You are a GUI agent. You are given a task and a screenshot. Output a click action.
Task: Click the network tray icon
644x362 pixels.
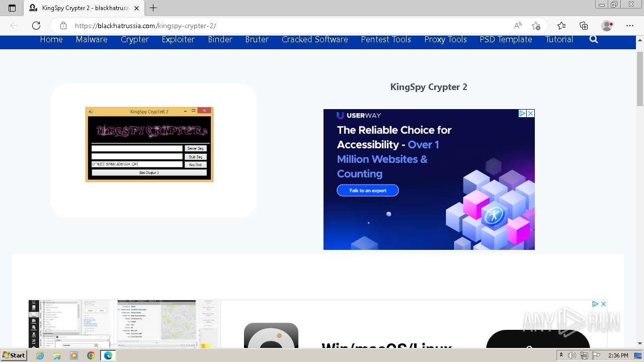coord(584,355)
